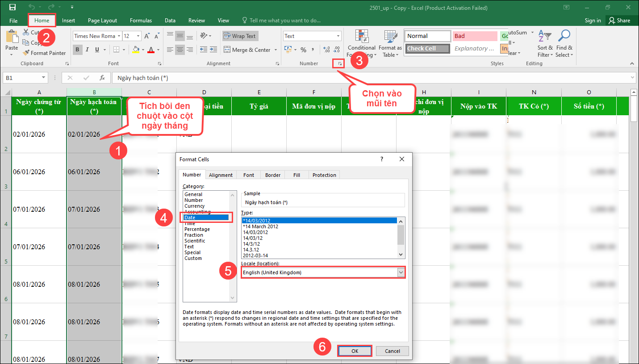Click the Increase Font Size icon
639x364 pixels.
click(x=147, y=36)
